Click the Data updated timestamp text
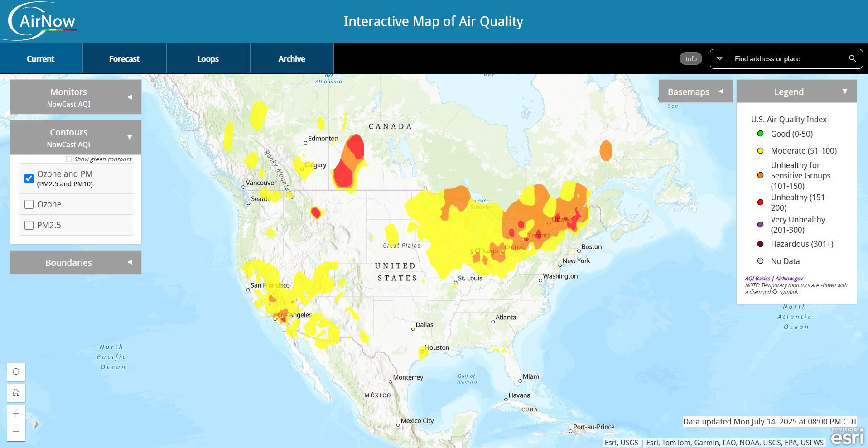This screenshot has width=868, height=448. click(770, 421)
